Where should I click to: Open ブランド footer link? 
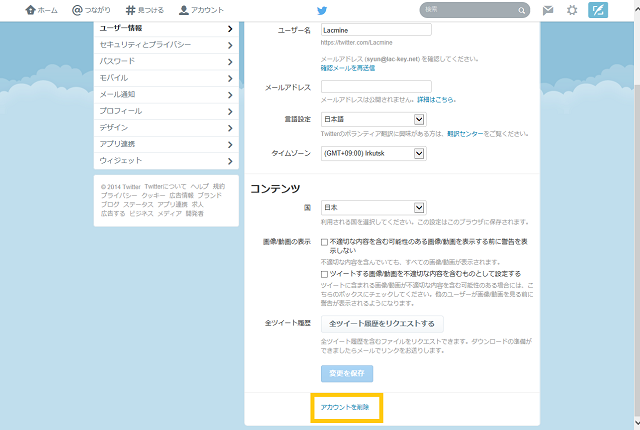[210, 195]
